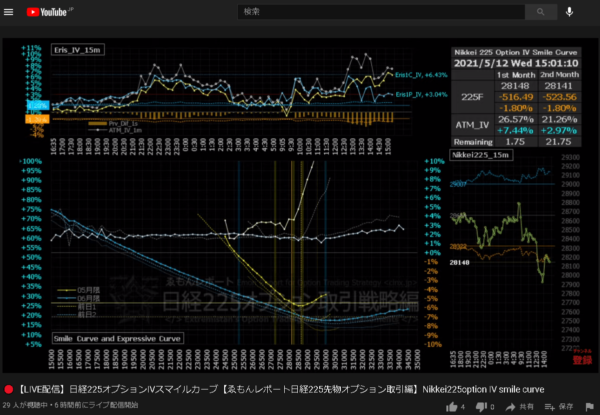Click the like count number 4
600x415 pixels.
pyautogui.click(x=463, y=407)
